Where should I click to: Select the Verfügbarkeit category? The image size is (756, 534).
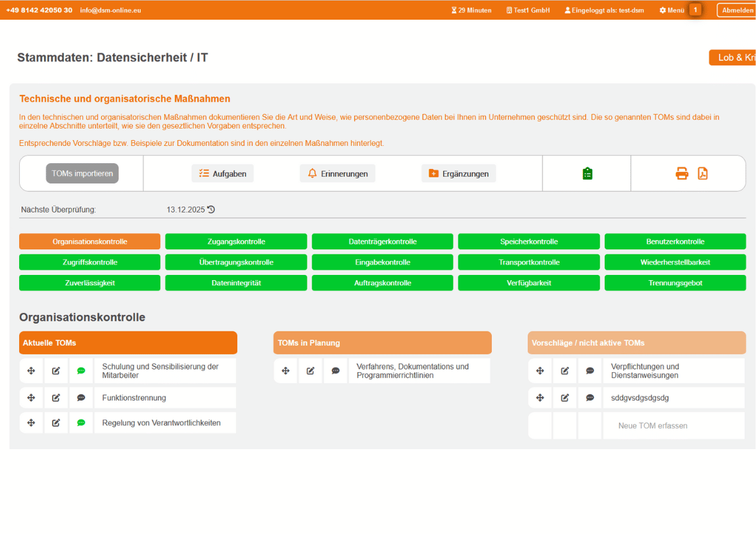pyautogui.click(x=529, y=282)
